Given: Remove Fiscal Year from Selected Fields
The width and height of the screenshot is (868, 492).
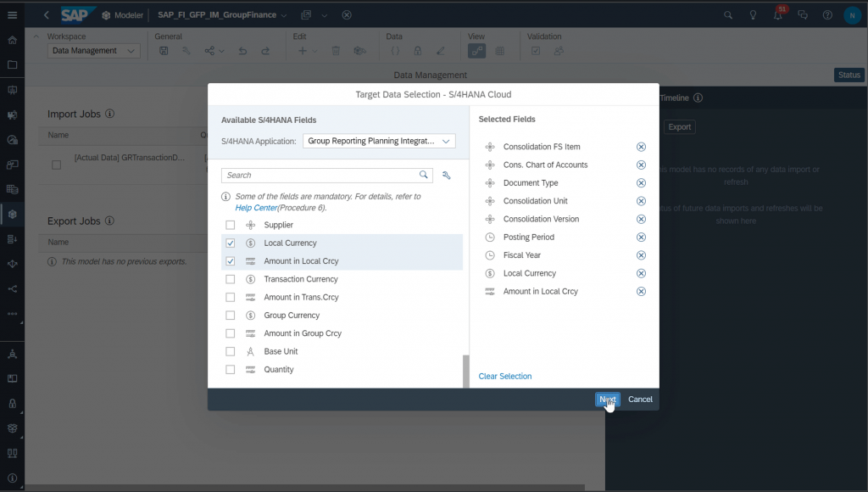Looking at the screenshot, I should (641, 255).
